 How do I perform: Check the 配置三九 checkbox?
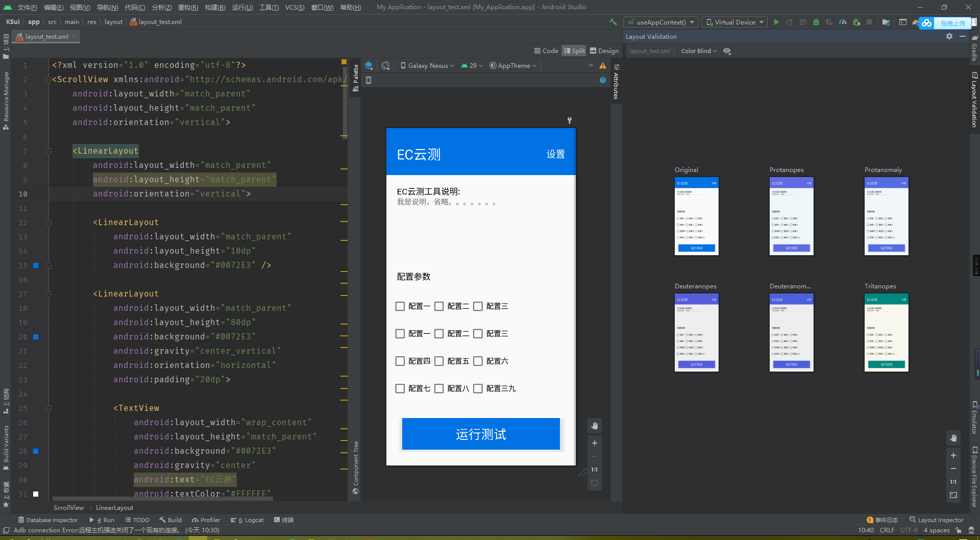click(478, 388)
